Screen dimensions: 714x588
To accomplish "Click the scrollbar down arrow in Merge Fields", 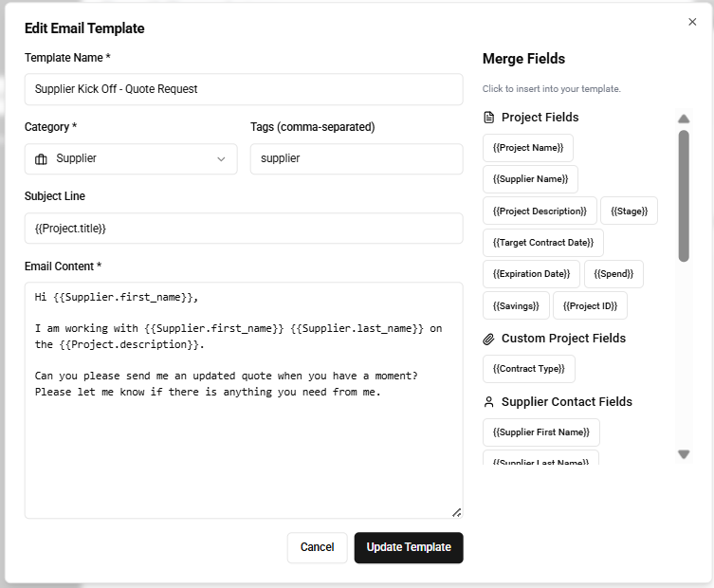I will 684,454.
